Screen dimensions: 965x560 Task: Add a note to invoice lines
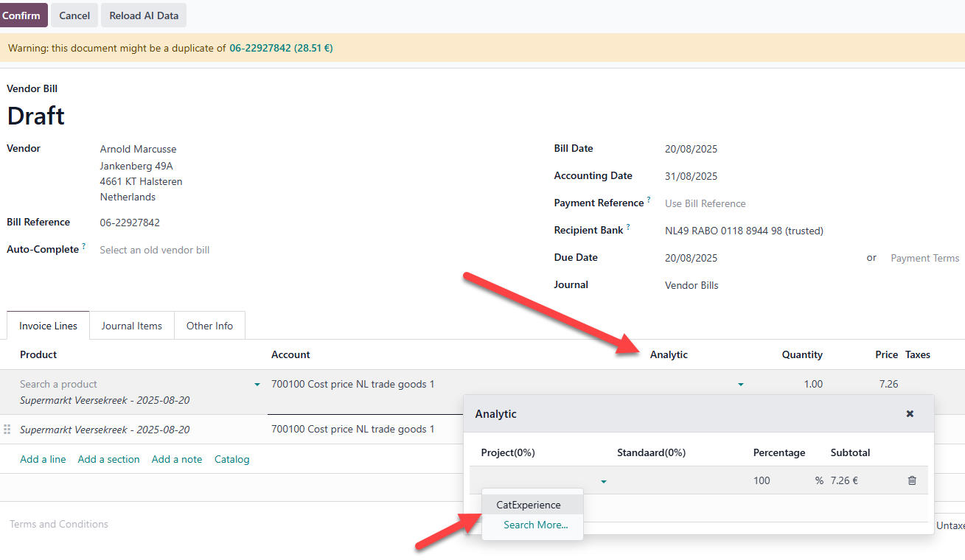(x=177, y=459)
